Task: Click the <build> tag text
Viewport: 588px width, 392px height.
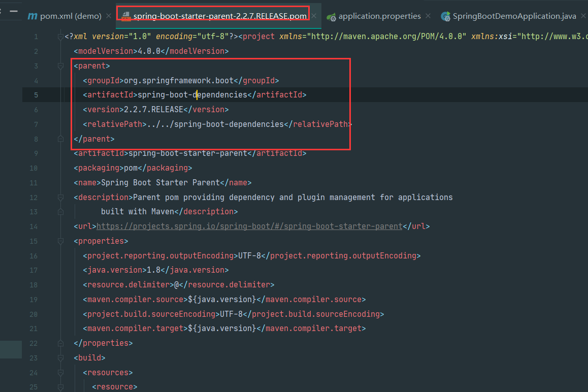Action: (x=90, y=358)
